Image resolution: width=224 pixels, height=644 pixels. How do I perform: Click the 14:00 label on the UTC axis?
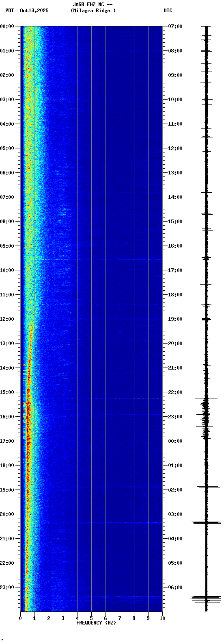[x=175, y=197]
